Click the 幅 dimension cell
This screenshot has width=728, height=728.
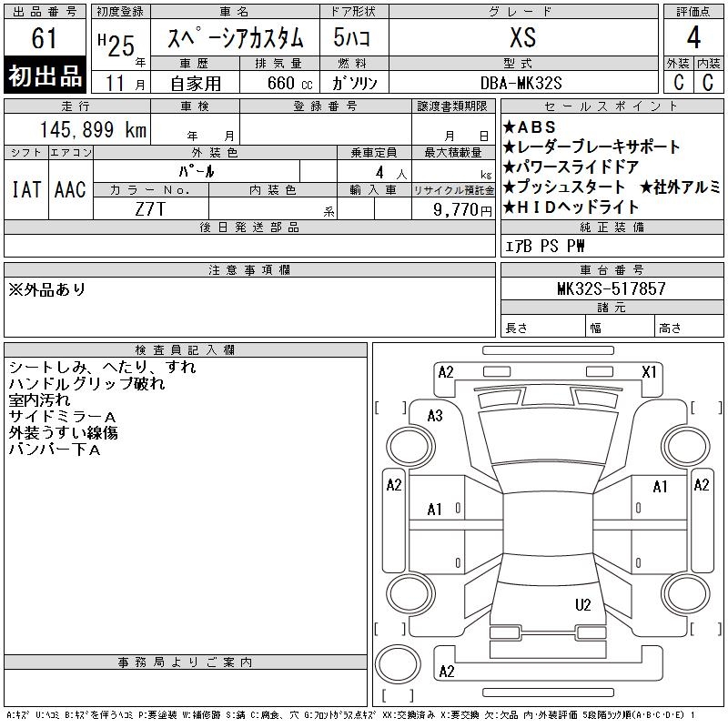(x=620, y=326)
